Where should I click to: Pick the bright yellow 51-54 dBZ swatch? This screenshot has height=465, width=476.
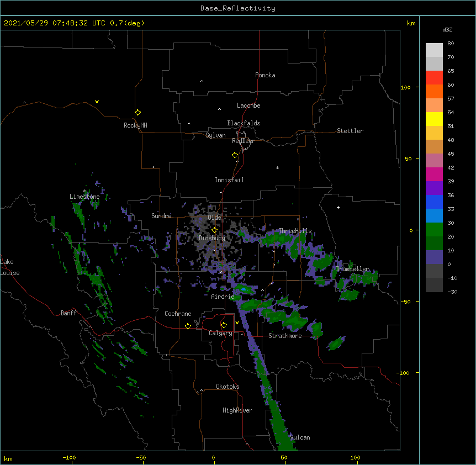click(x=434, y=119)
